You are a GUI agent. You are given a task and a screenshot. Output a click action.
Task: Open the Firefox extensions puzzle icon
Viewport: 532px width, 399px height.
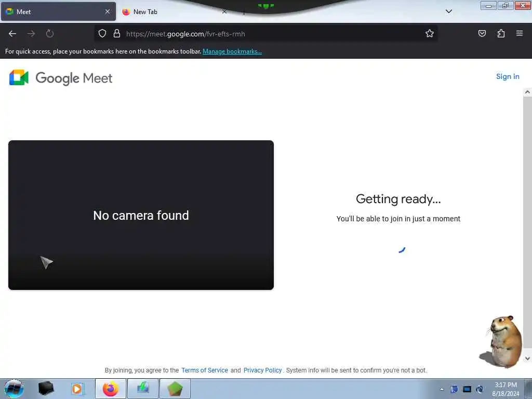(x=501, y=34)
